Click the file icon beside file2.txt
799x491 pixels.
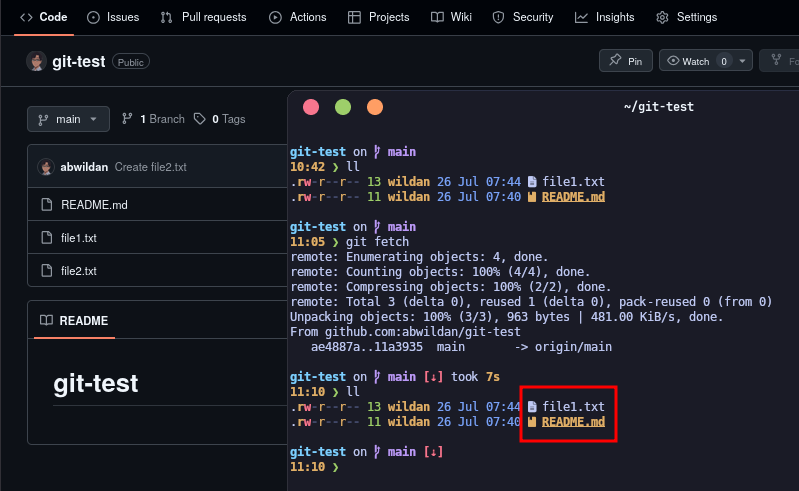click(x=46, y=271)
